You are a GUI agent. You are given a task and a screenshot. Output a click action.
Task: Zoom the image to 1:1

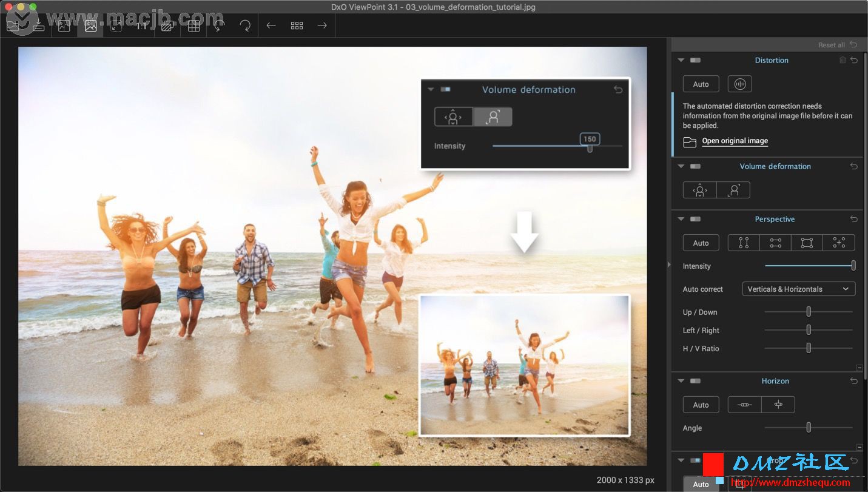coord(142,25)
